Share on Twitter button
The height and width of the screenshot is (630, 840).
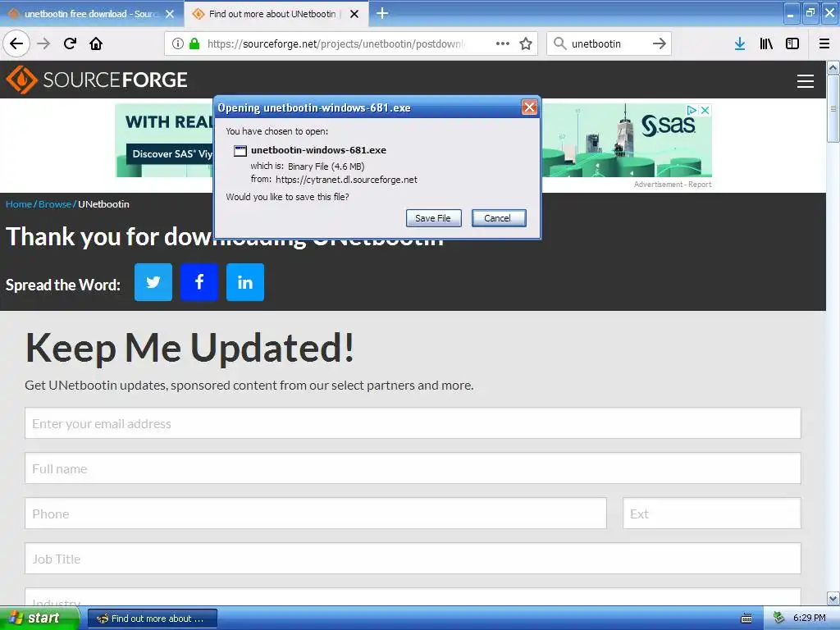pos(153,282)
